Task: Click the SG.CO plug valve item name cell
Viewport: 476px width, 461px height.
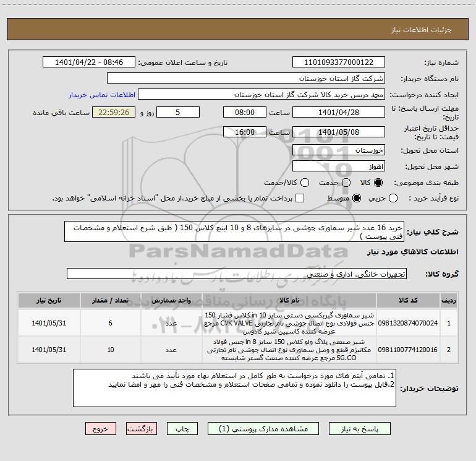Action: tap(289, 350)
